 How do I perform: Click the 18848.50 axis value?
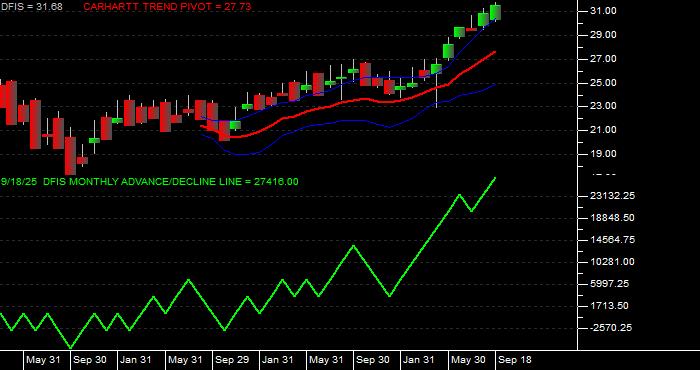tap(612, 218)
